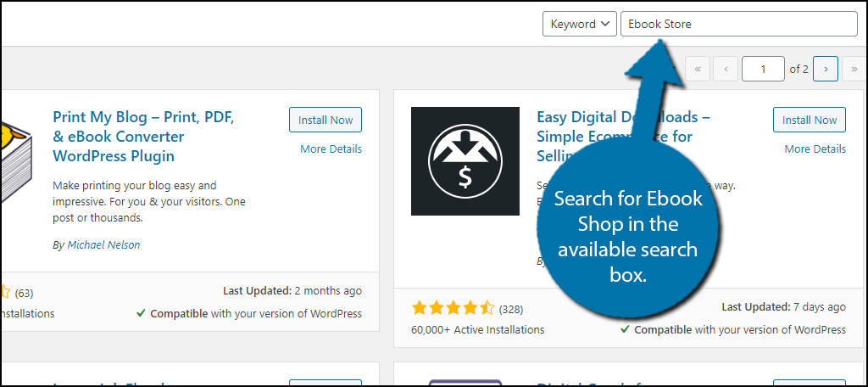Click the (328) ratings count

(511, 309)
